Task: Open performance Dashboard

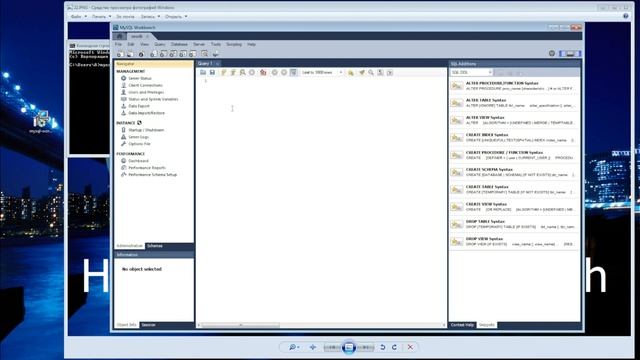Action: click(138, 161)
